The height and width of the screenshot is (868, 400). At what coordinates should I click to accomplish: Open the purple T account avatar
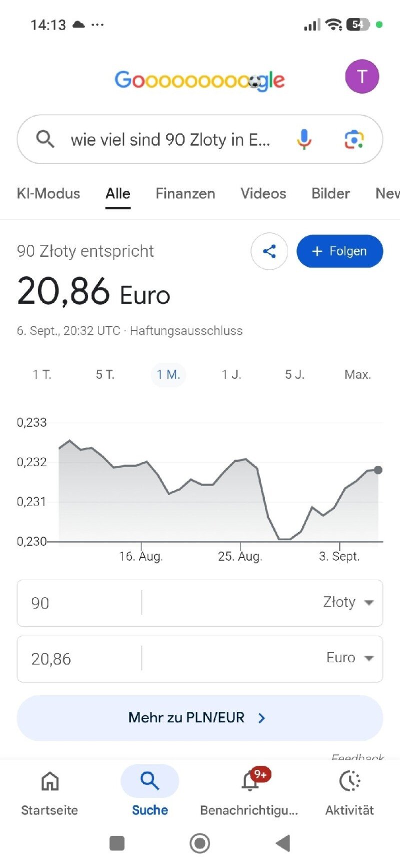362,77
